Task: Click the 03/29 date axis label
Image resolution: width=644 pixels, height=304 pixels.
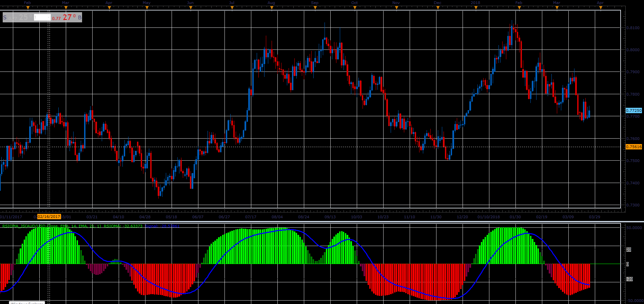Action: [x=594, y=217]
